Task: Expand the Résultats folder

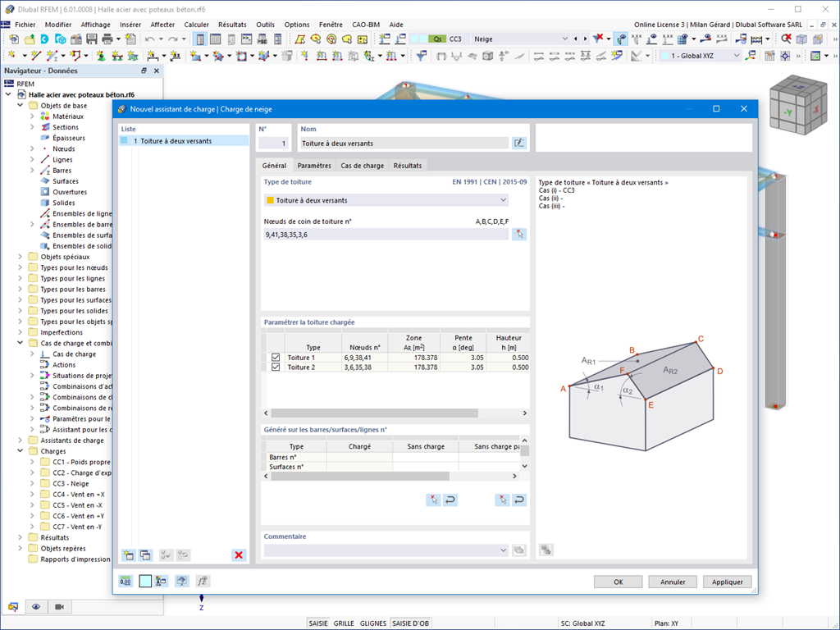Action: [21, 537]
